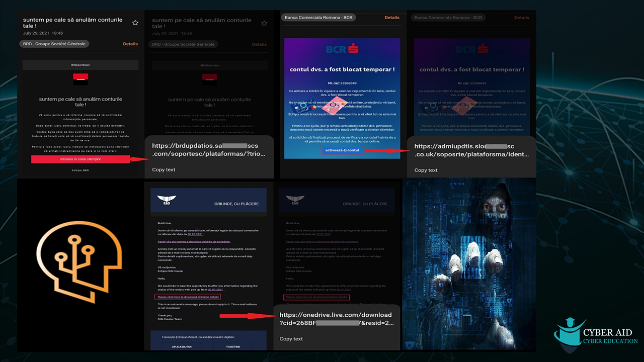The image size is (644, 362).
Task: Click the https://brdupdatios URL text
Action: point(209,150)
